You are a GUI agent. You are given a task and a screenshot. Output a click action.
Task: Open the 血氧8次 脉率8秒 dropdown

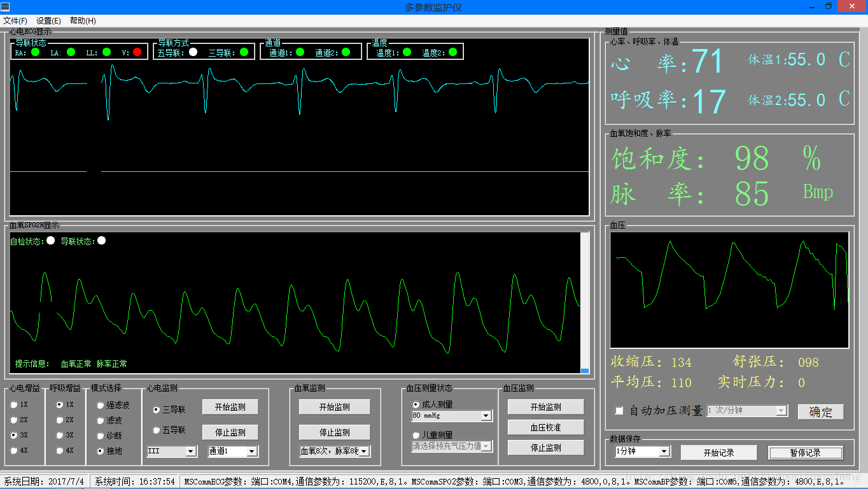pos(363,451)
